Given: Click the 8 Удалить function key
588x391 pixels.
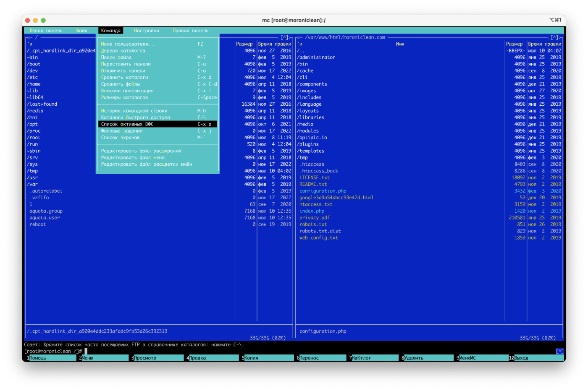Looking at the screenshot, I should 428,358.
